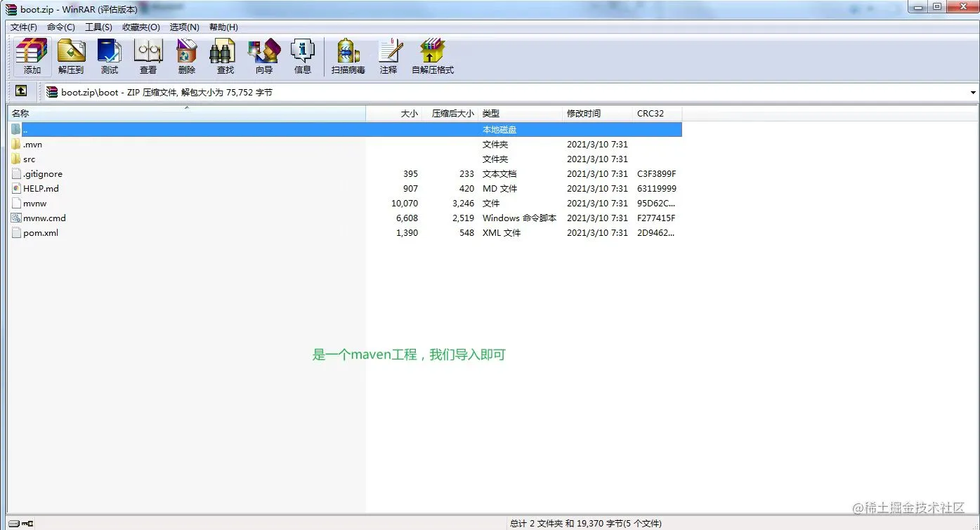This screenshot has height=530, width=980.
Task: Sort by CRC32 column header
Action: coord(658,113)
